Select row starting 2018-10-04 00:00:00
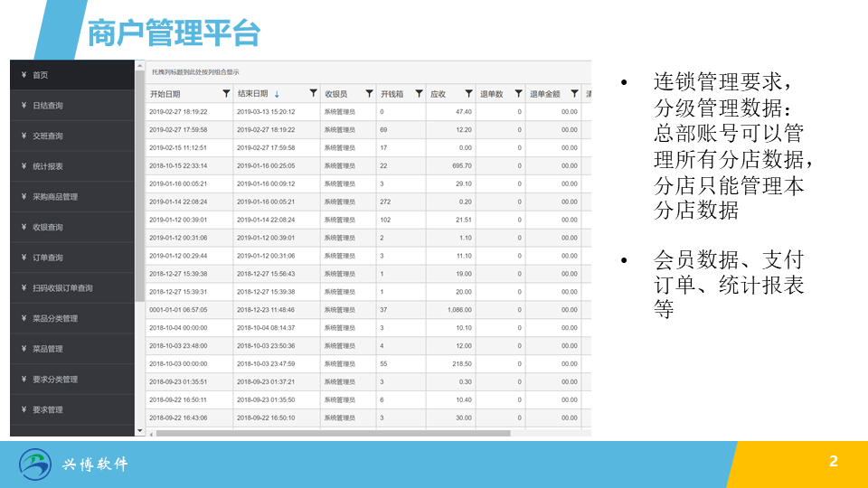This screenshot has width=868, height=488. (368, 327)
